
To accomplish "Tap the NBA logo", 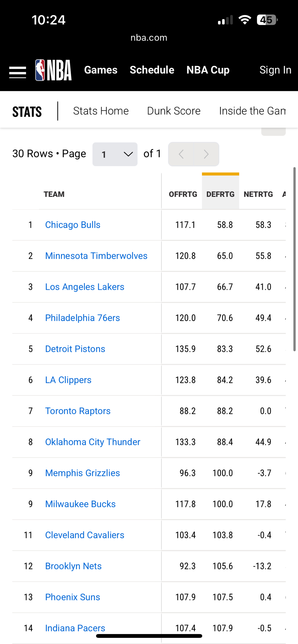I will tap(54, 70).
